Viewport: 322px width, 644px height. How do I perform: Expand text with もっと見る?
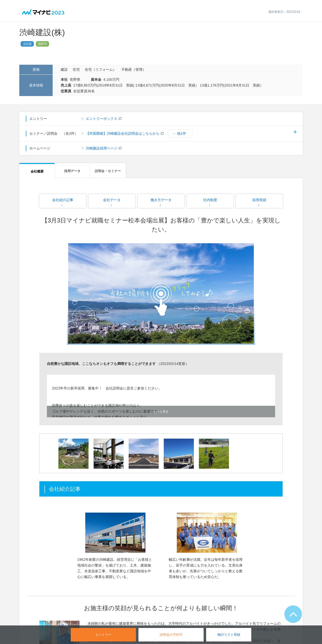pos(161,412)
